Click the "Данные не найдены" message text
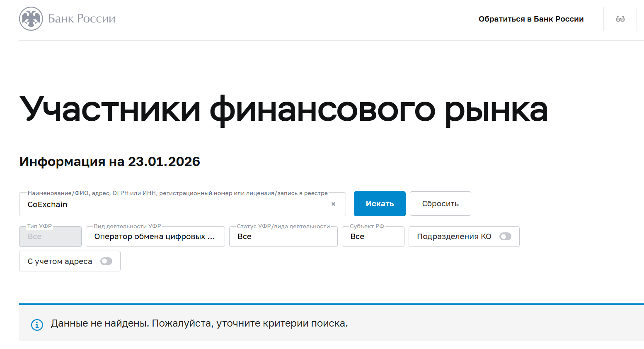Screen dimensions: 644x349 pos(199,323)
